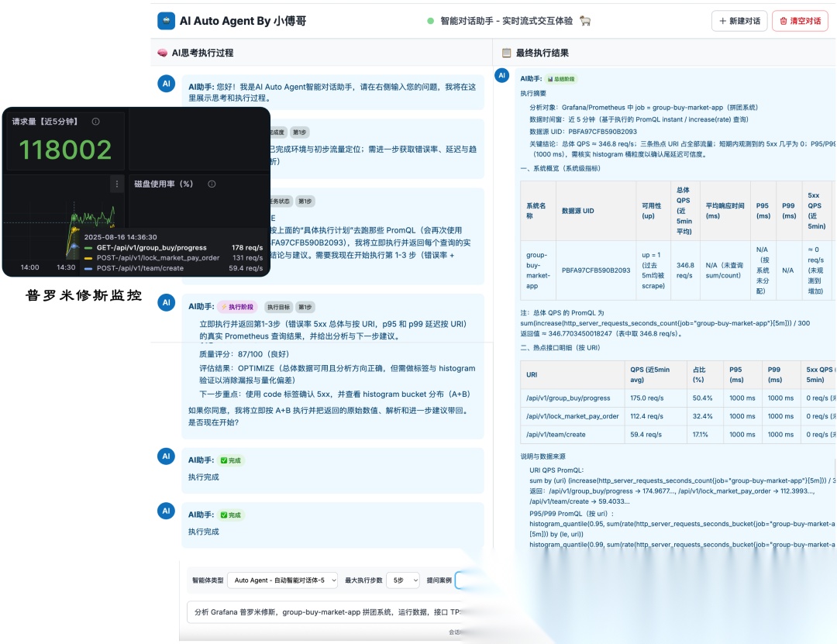Click the 普罗米修斯监控 caption
Viewport: 837px width, 644px height.
pyautogui.click(x=84, y=295)
